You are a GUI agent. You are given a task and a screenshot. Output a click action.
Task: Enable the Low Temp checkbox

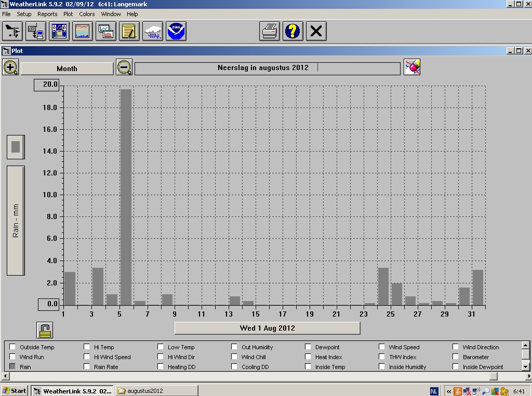tap(160, 347)
